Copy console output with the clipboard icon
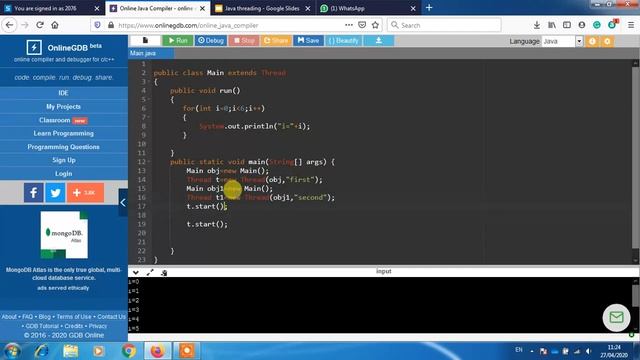Screen dimensions: 640x360 (164, 272)
